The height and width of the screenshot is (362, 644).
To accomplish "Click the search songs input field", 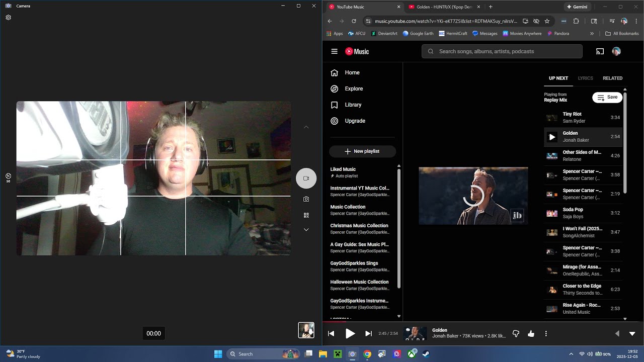I will (502, 51).
